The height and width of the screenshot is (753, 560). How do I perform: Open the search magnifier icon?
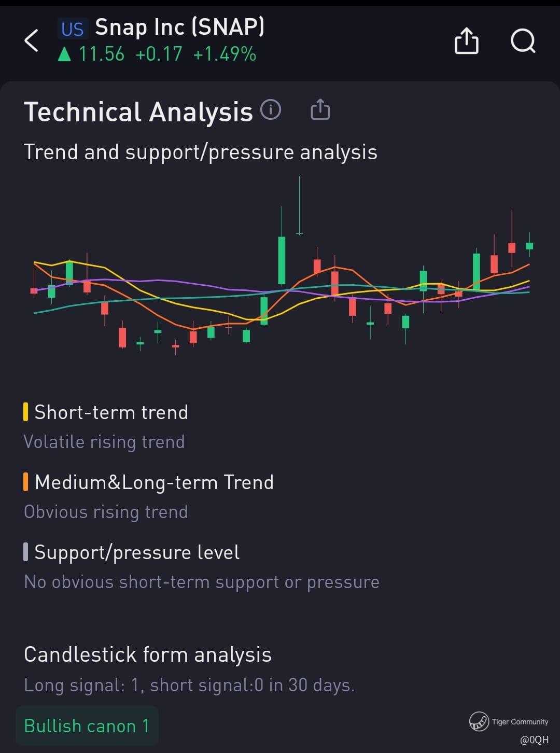523,40
